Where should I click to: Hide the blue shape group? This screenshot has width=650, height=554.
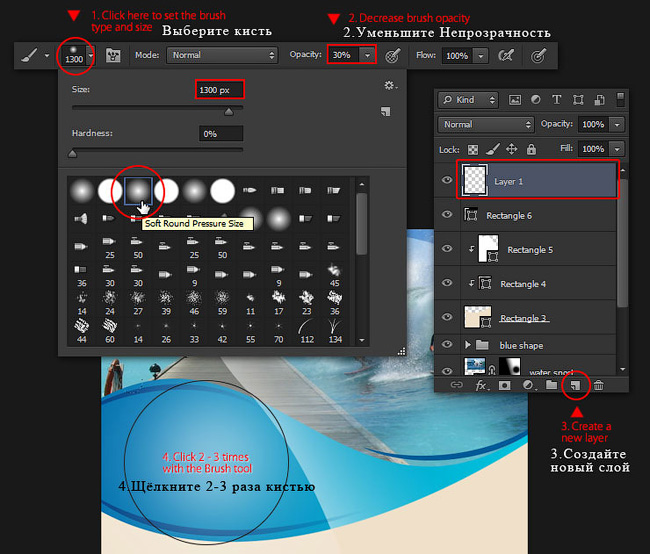(447, 345)
